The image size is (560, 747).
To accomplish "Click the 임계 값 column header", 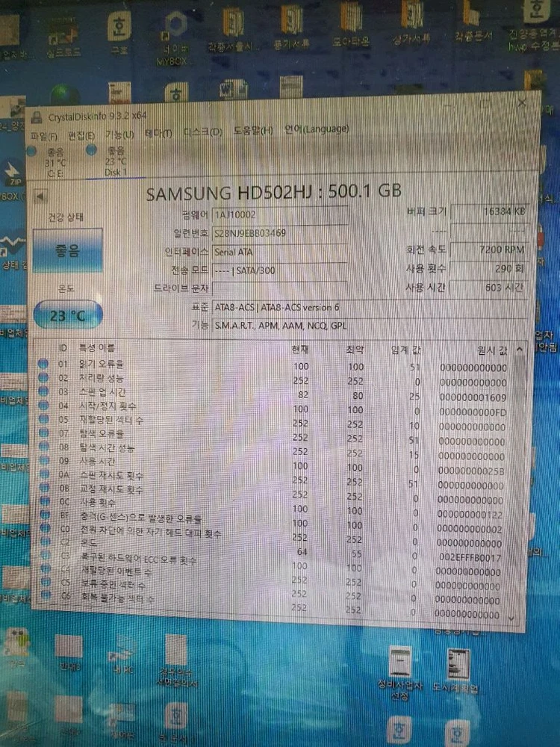I will (406, 350).
